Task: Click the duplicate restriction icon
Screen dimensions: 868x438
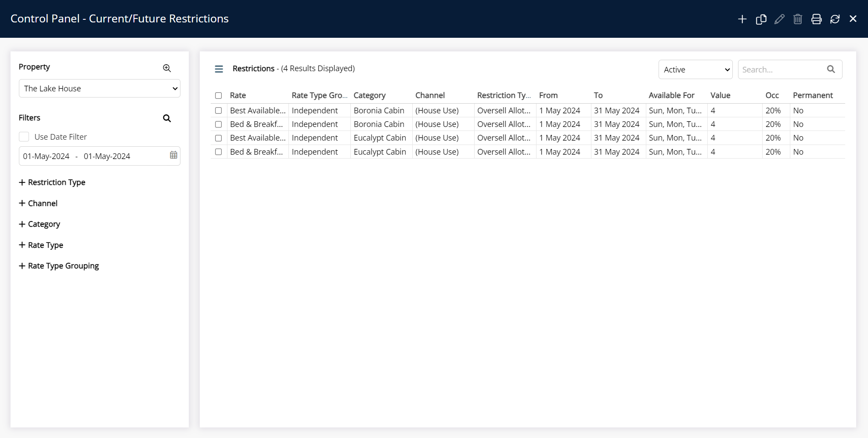Action: pyautogui.click(x=761, y=19)
